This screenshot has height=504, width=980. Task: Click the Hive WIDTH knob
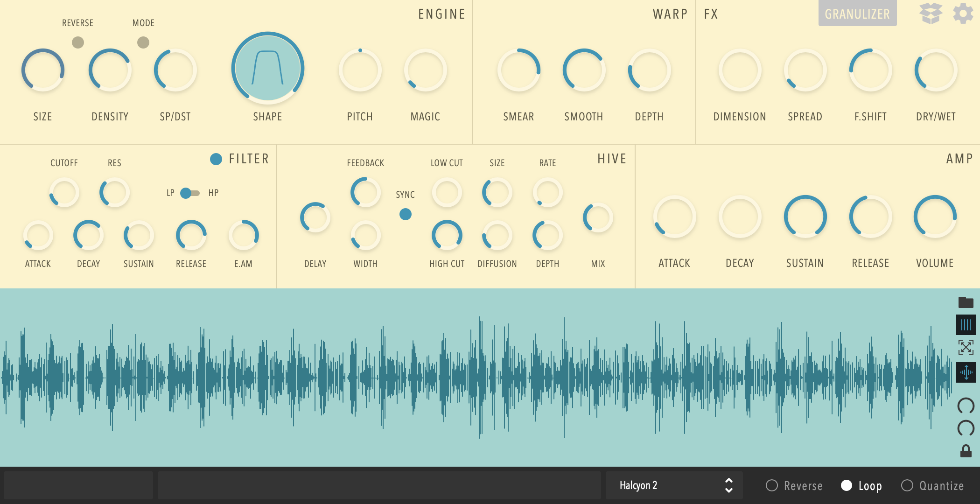coord(366,235)
